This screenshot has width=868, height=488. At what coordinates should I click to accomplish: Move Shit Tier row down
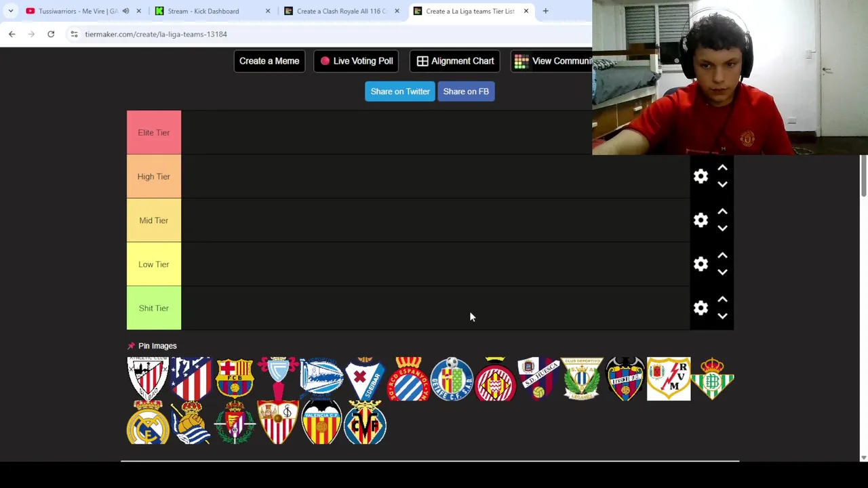click(x=722, y=317)
